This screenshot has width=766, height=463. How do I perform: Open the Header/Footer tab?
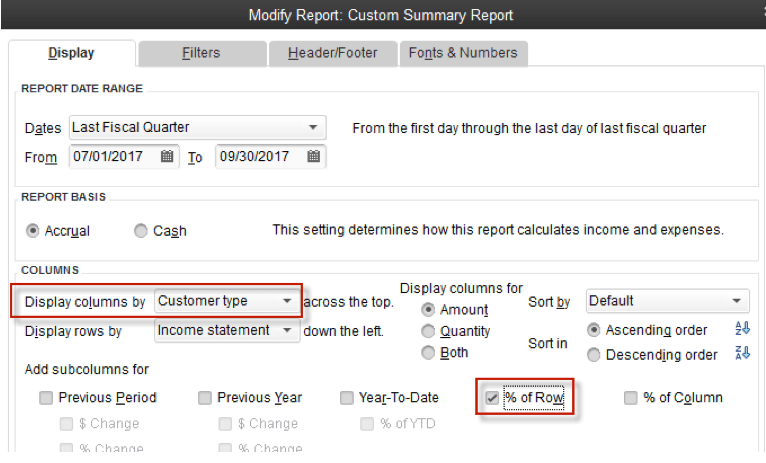pos(333,53)
